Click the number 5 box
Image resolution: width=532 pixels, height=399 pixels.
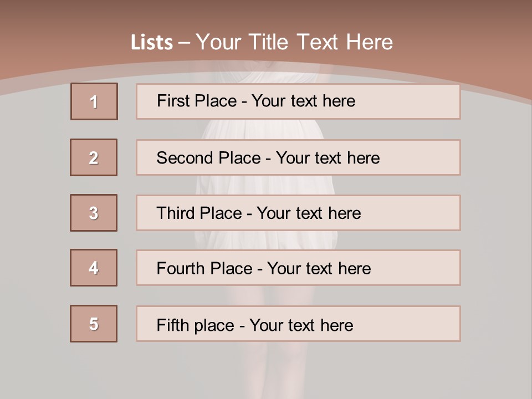tap(94, 324)
